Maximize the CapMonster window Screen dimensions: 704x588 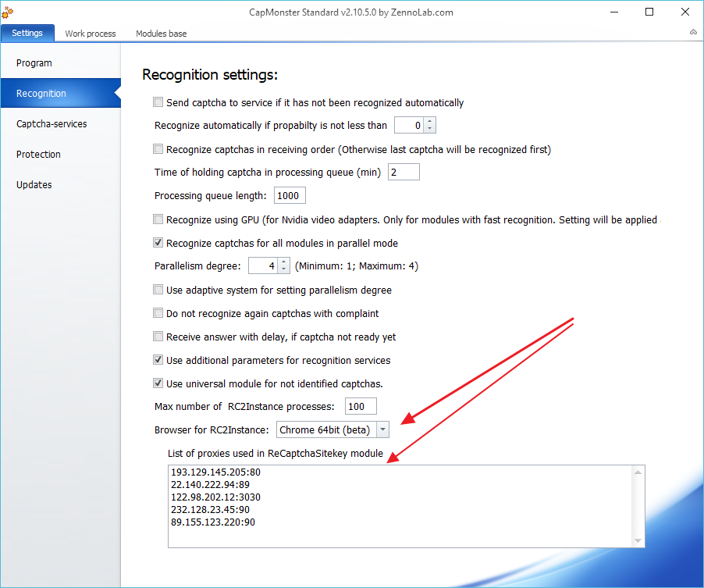coord(649,12)
